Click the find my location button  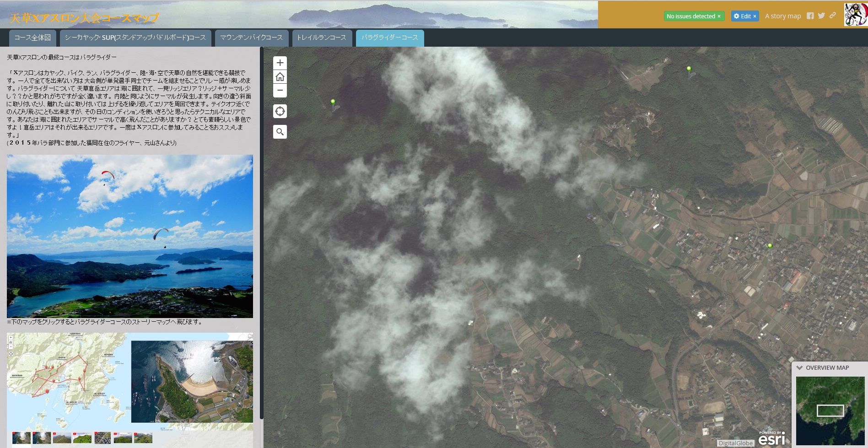coord(280,111)
